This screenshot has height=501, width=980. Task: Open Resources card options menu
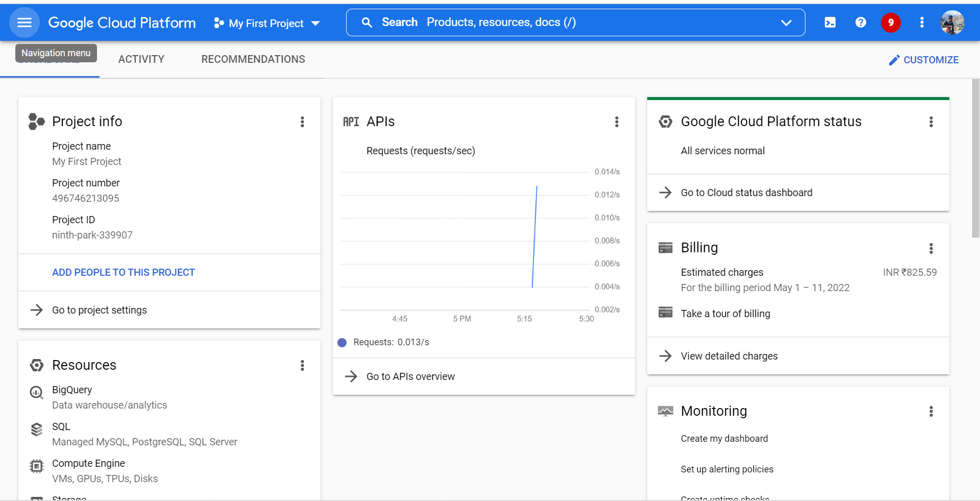[x=302, y=365]
